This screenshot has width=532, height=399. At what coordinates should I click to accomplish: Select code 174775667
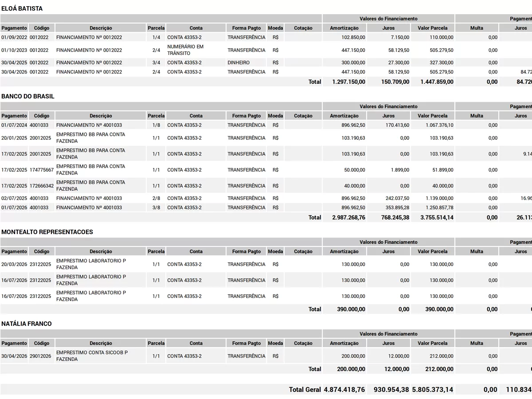[42, 170]
